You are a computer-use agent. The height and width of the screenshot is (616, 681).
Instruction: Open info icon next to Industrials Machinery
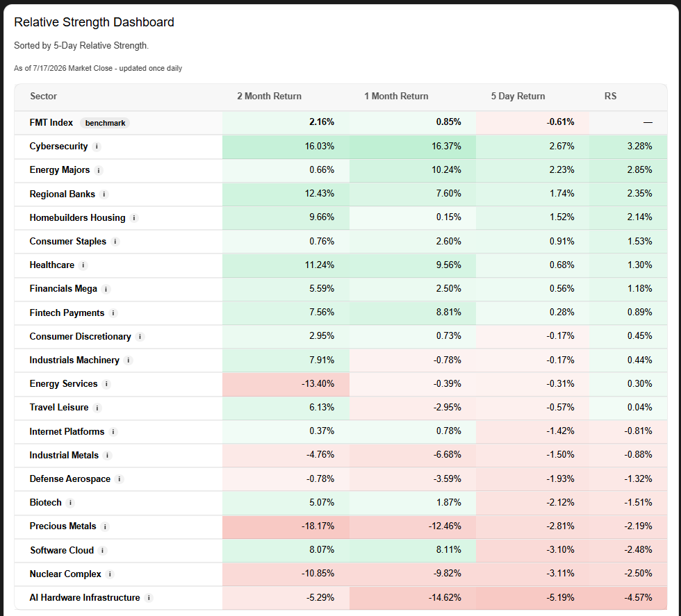point(128,360)
